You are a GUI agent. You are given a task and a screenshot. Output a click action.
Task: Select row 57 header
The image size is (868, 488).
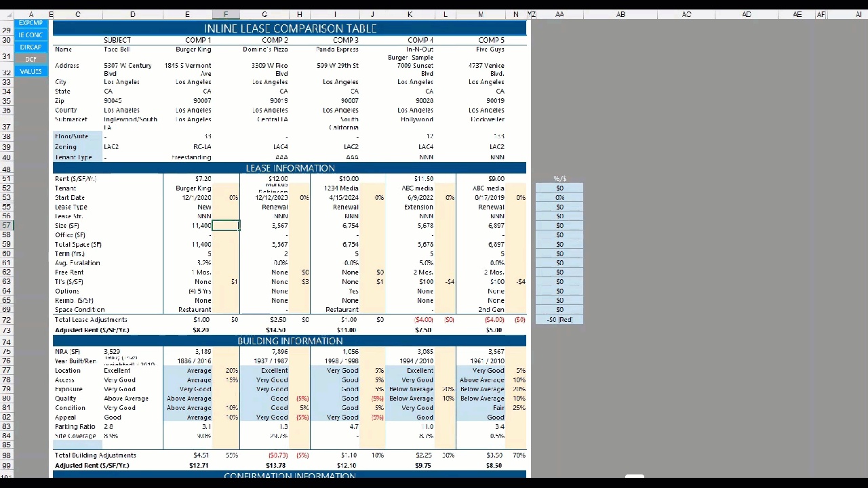(6, 226)
